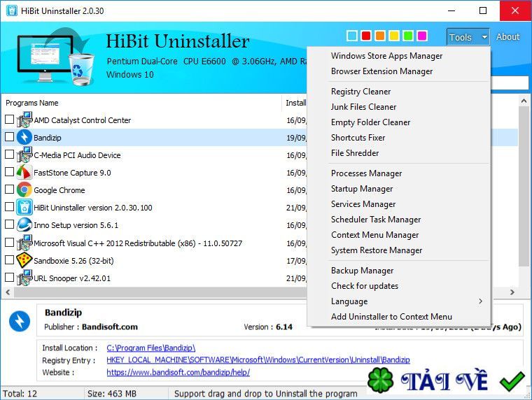The width and height of the screenshot is (532, 400).
Task: Click the HiBit Uninstaller title bar icon
Action: point(11,10)
